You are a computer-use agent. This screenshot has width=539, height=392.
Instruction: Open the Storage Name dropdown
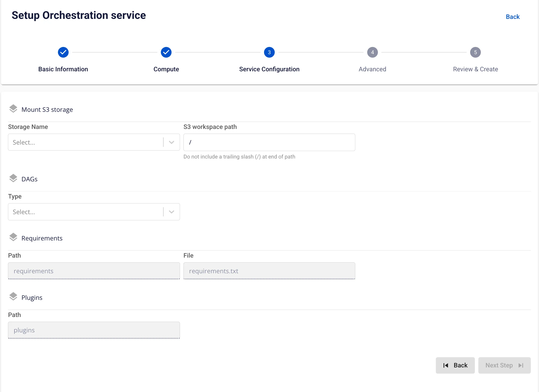(94, 142)
